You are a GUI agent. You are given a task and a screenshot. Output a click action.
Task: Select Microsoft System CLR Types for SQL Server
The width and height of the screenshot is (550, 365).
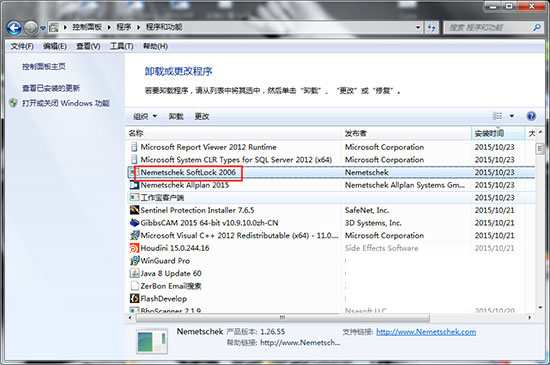[x=330, y=160]
